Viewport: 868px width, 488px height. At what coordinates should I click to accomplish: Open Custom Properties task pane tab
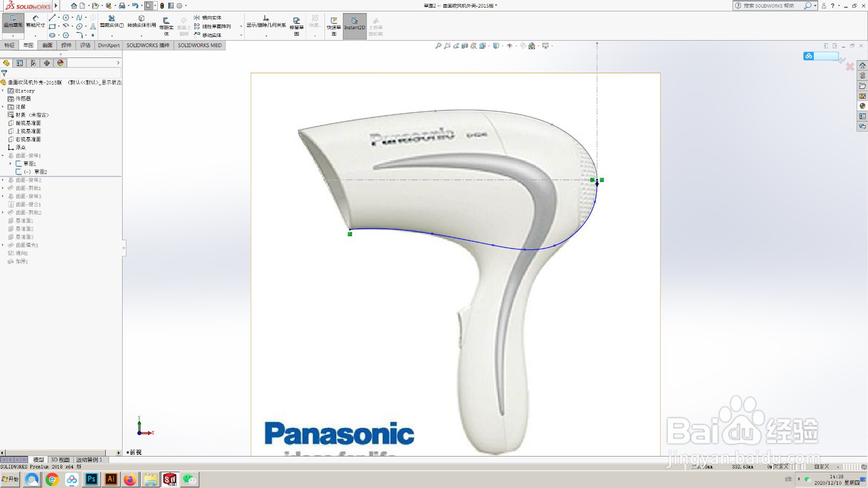(x=862, y=117)
